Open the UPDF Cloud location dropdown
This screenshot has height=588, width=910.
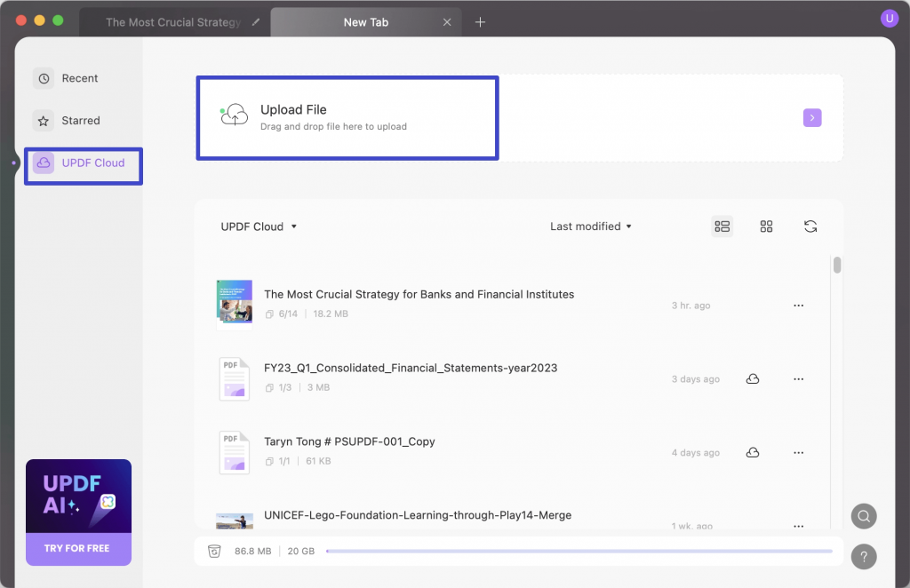click(259, 226)
